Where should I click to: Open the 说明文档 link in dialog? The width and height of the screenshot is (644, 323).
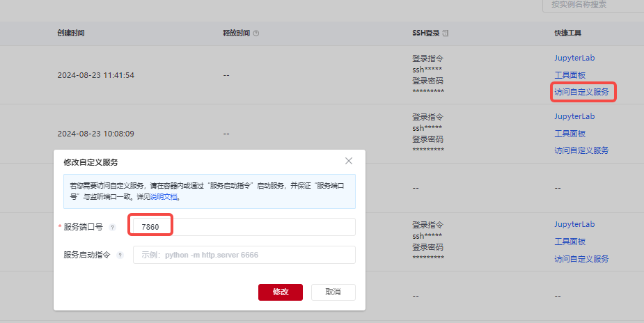click(164, 197)
